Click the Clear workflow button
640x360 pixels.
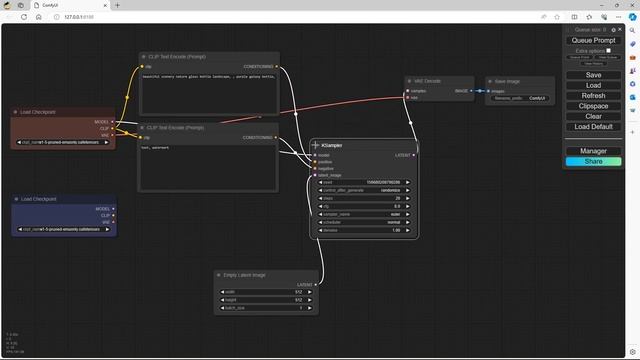[593, 116]
